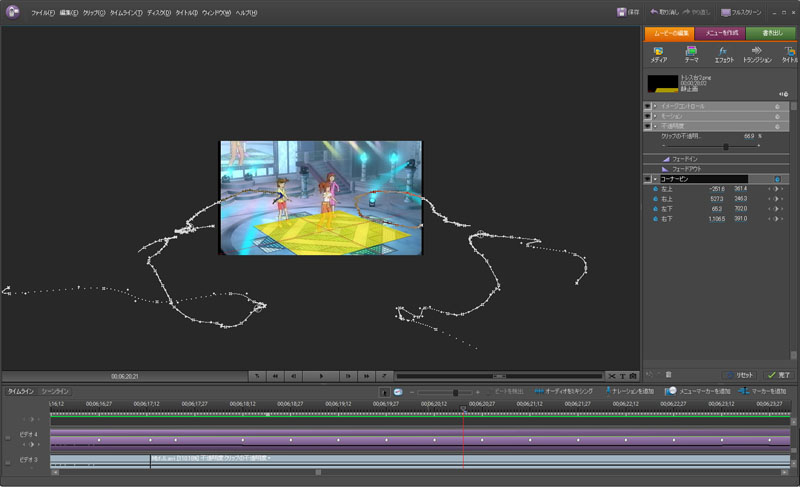This screenshot has height=487, width=800.
Task: Click the フルスクリーン (Fullscreen) monitor icon
Action: (x=726, y=12)
